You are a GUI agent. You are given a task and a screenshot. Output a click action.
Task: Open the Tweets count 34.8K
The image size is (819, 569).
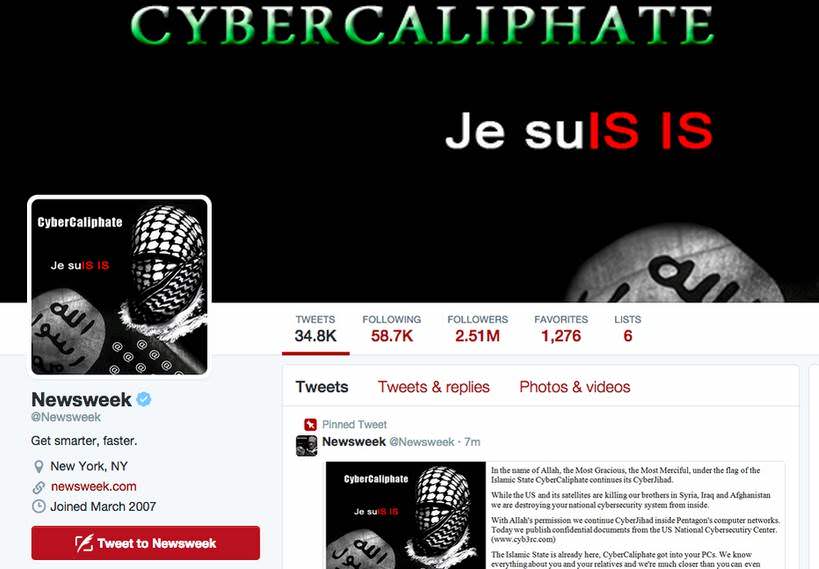point(315,329)
